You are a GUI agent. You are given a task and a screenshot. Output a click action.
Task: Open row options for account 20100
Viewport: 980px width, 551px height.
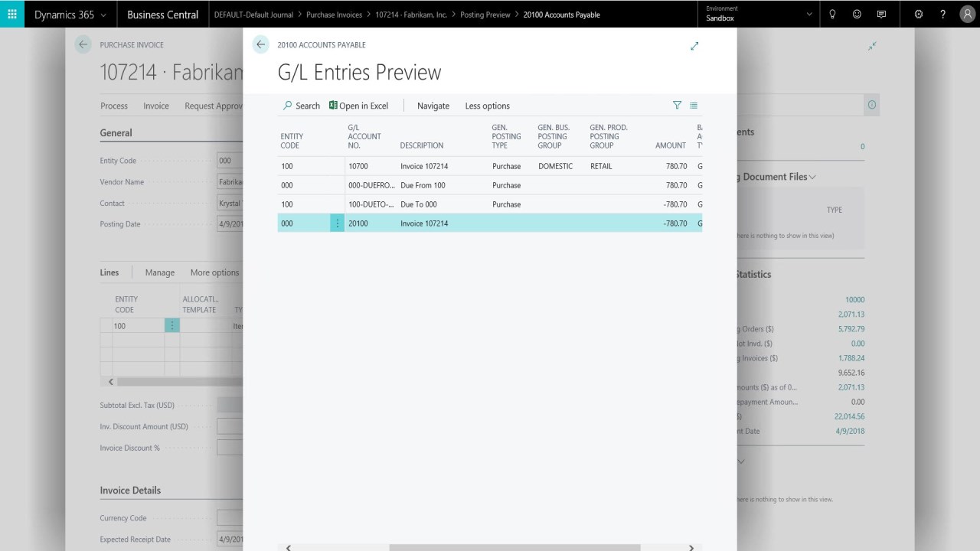pos(337,223)
